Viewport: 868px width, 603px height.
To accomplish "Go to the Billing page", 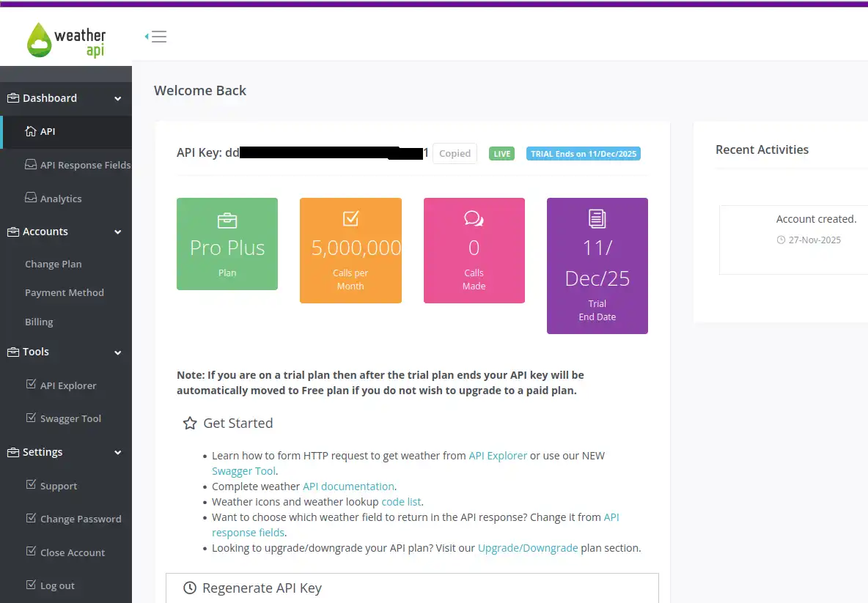I will 39,322.
